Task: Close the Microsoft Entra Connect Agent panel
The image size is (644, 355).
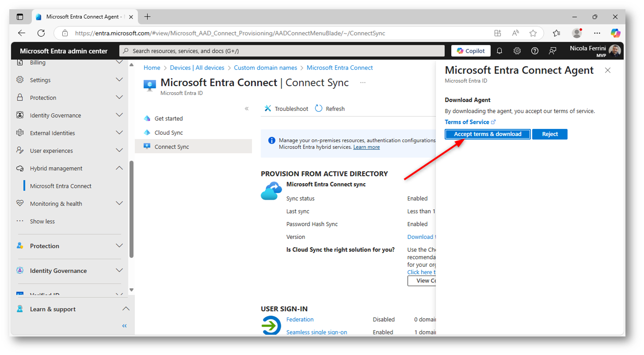Action: (608, 70)
